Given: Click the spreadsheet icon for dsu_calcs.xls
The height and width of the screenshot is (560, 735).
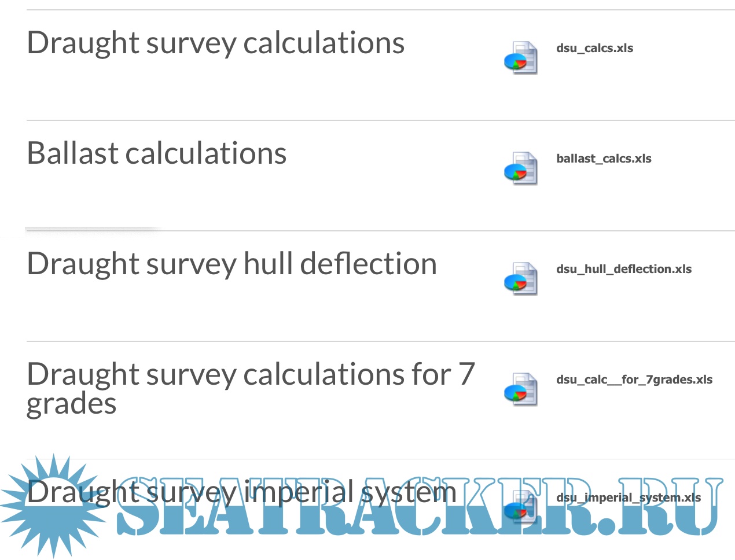Looking at the screenshot, I should pos(521,57).
